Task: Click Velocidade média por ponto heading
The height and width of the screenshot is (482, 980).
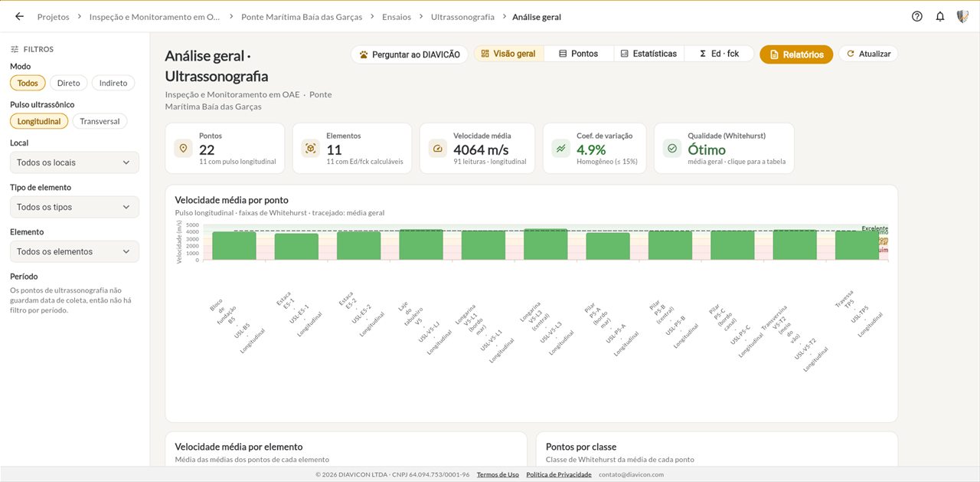Action: pyautogui.click(x=232, y=200)
